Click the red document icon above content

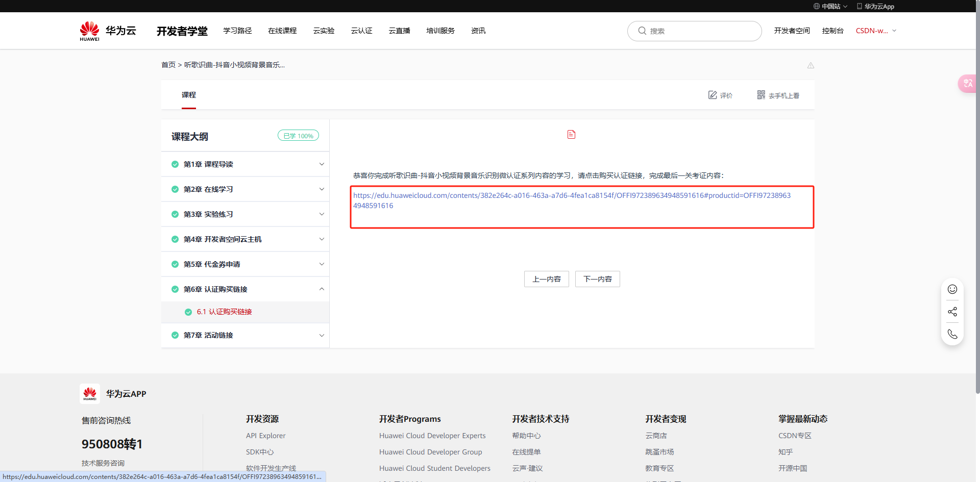tap(571, 135)
